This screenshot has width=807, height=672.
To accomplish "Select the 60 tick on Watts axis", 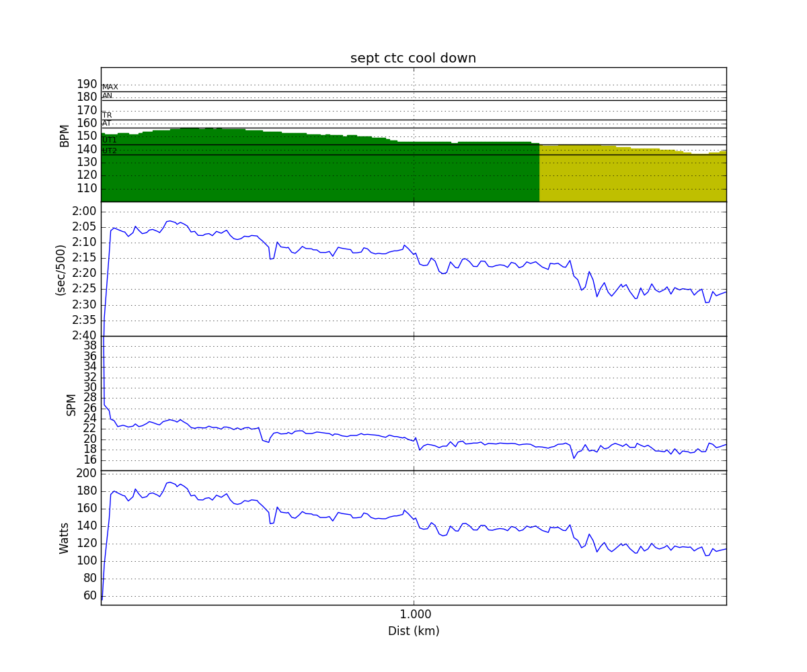I will (89, 595).
